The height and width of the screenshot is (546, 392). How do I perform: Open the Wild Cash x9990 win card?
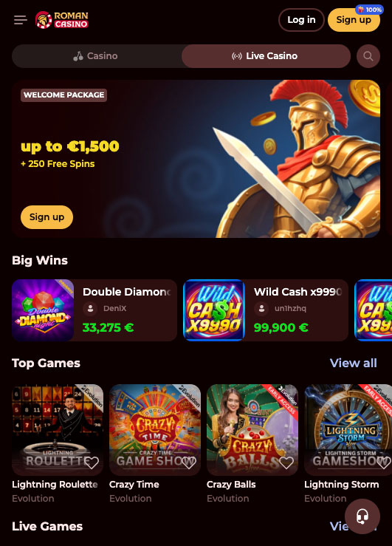coord(266,310)
